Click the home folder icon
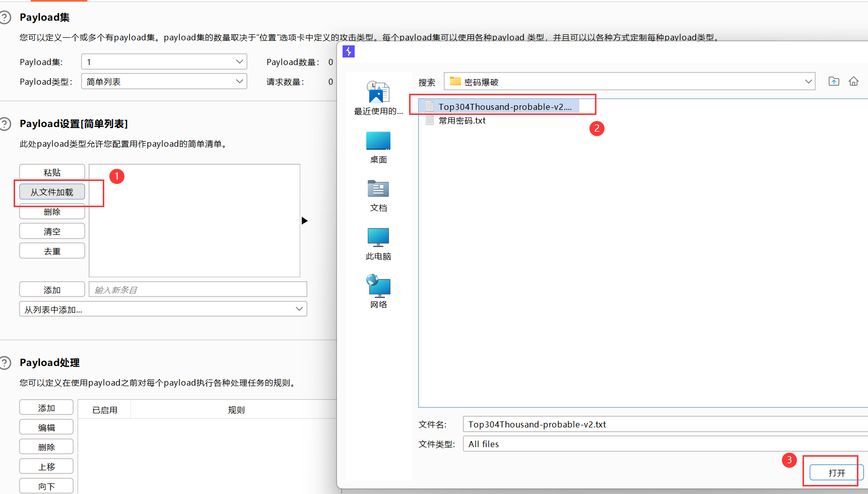Image resolution: width=868 pixels, height=494 pixels. pyautogui.click(x=853, y=82)
